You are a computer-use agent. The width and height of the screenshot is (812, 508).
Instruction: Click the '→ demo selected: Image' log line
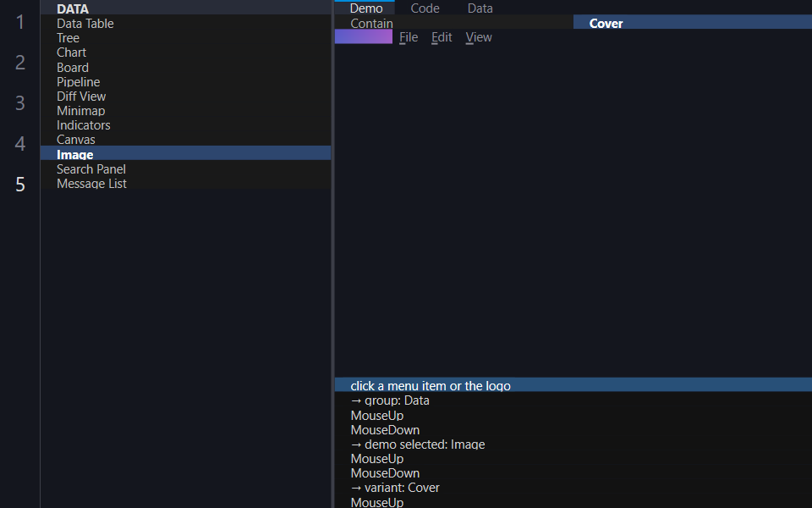(573, 444)
